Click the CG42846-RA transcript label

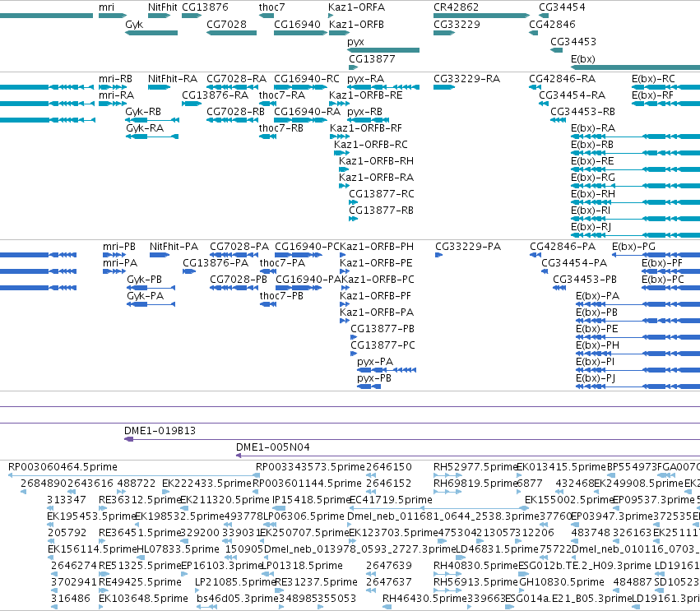click(563, 79)
